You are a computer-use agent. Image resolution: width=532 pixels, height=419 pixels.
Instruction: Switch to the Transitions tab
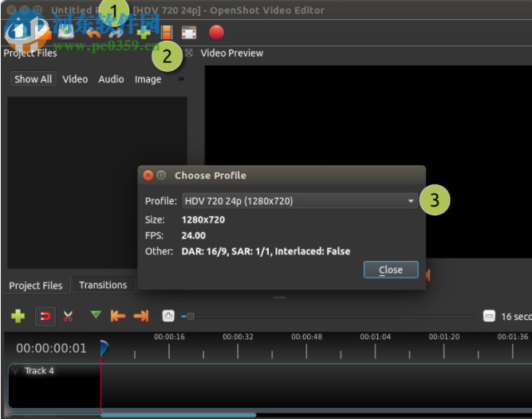[x=103, y=285]
